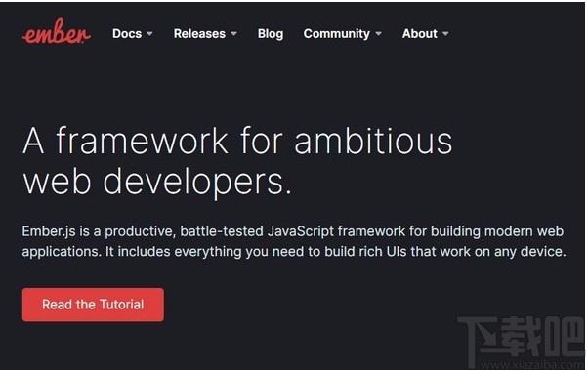The image size is (588, 370).
Task: Click the 'Ember.js is a productive' description line
Action: point(293,231)
